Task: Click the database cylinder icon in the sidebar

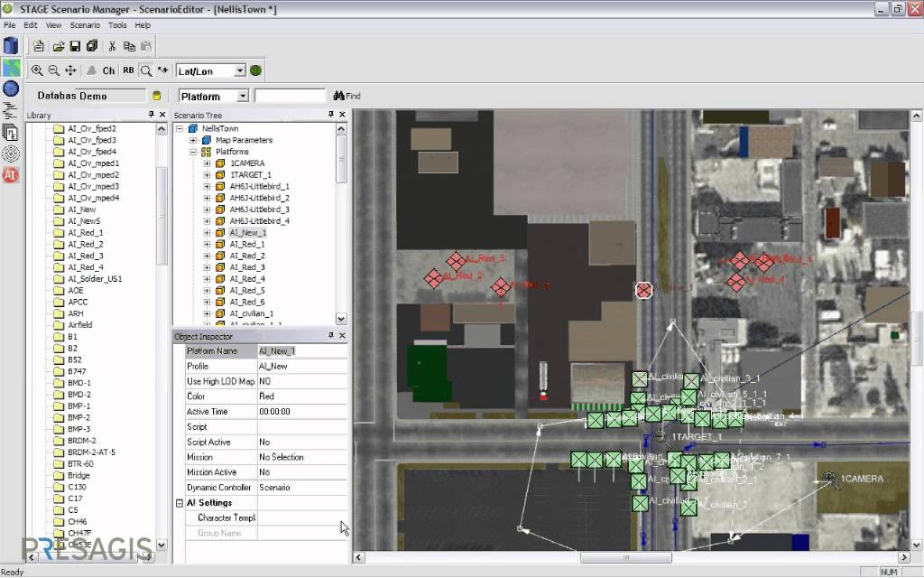Action: click(11, 45)
